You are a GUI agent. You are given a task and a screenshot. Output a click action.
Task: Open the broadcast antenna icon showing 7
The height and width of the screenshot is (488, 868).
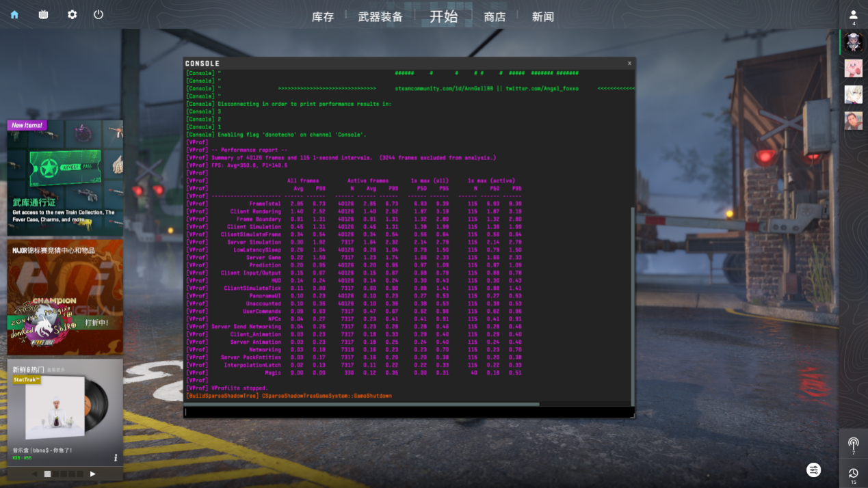pyautogui.click(x=853, y=444)
